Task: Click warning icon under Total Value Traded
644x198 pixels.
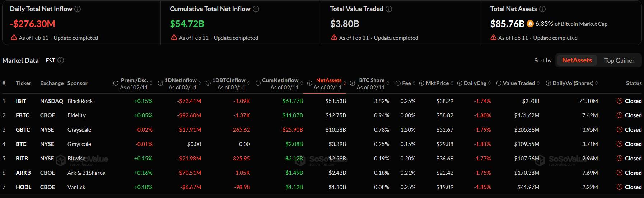Action: click(x=334, y=37)
